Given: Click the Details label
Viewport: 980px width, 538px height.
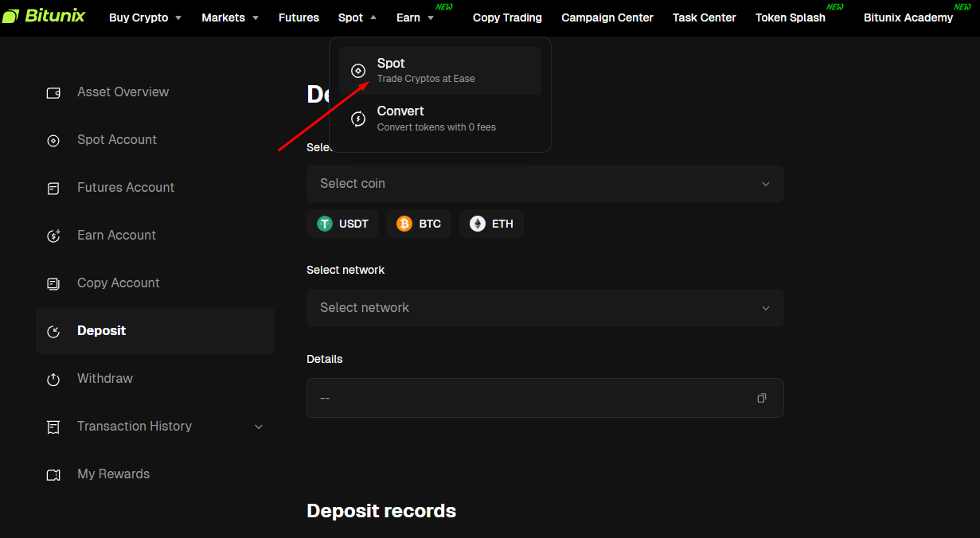Looking at the screenshot, I should 325,359.
